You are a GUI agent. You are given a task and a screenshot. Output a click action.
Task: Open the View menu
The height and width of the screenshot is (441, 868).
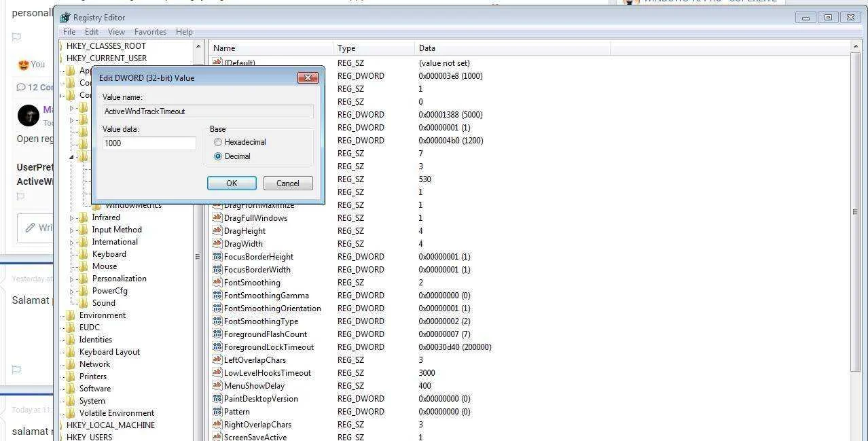(x=116, y=32)
